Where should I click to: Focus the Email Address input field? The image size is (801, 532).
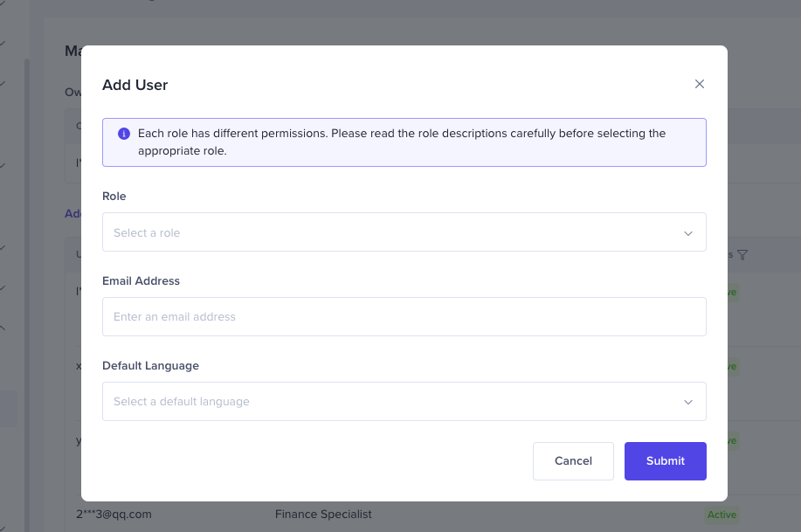click(x=404, y=317)
